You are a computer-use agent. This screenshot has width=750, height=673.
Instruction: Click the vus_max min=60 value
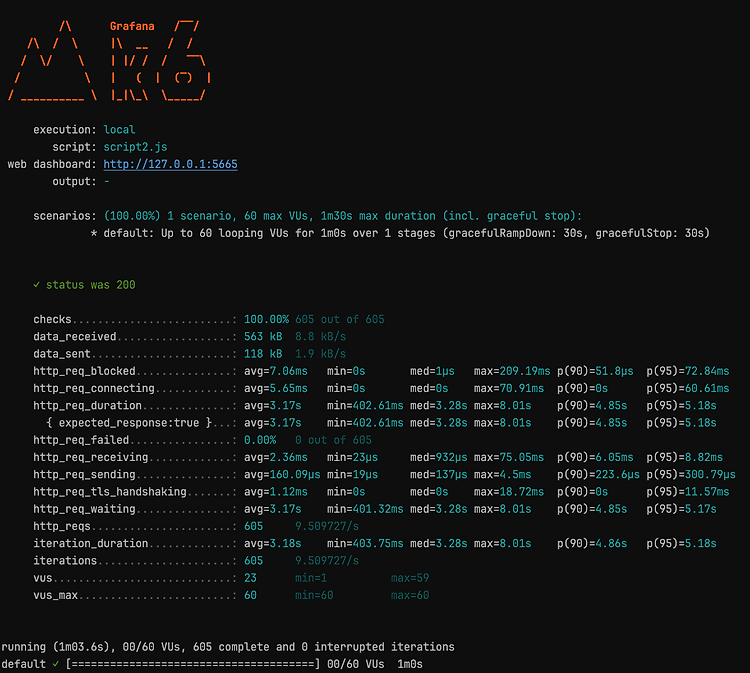314,595
